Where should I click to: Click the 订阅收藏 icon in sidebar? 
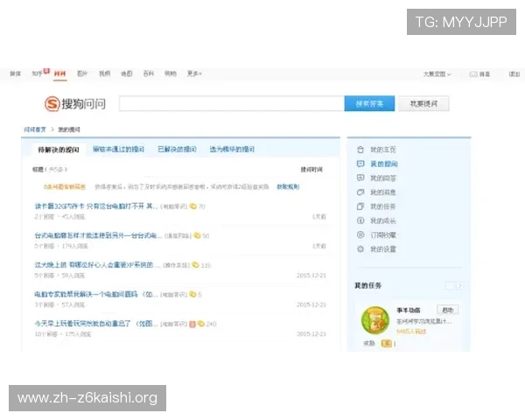(x=360, y=234)
